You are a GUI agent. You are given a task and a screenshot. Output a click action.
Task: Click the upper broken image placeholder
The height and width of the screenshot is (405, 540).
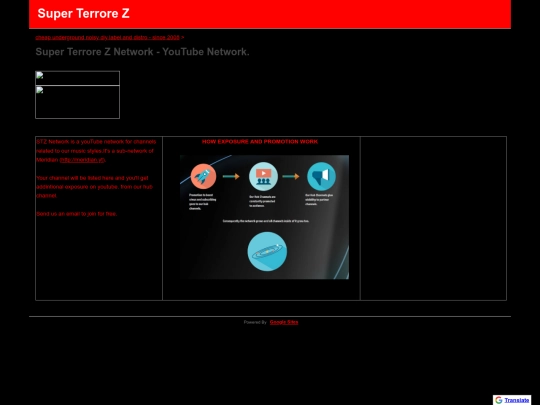coord(77,78)
